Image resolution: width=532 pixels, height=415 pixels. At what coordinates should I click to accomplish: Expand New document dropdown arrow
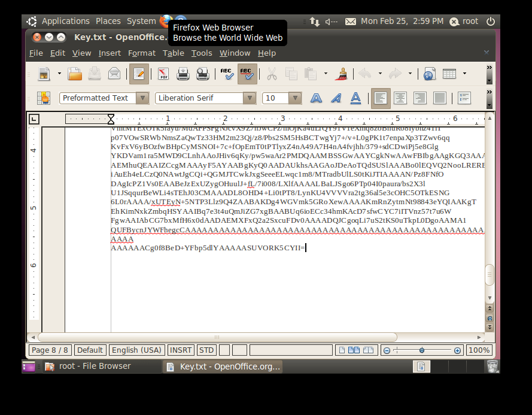(x=59, y=73)
